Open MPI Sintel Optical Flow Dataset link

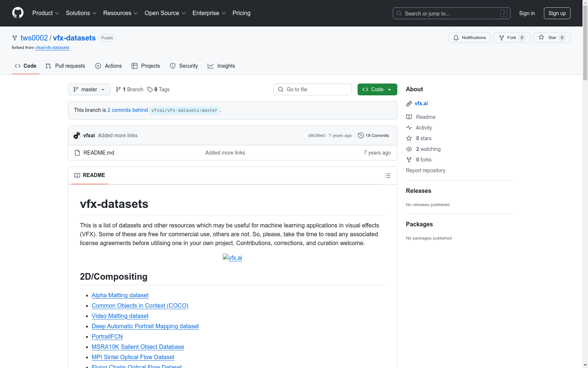click(x=133, y=357)
